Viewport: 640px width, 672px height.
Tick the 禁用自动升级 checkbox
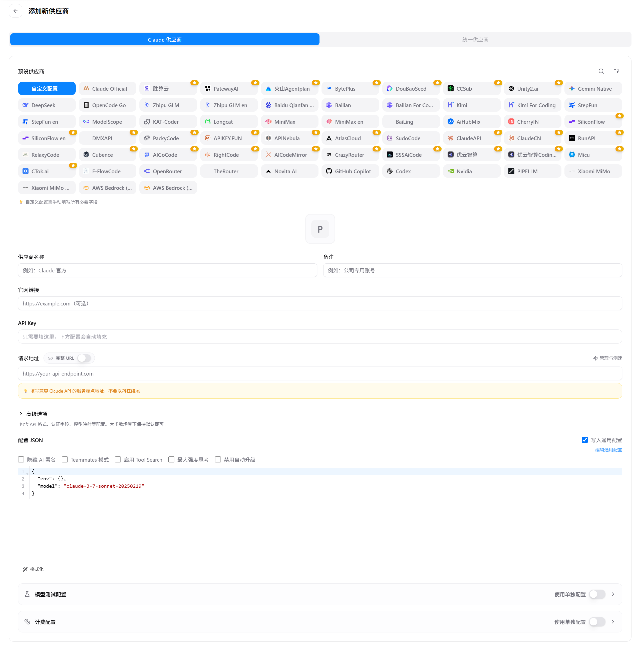(218, 460)
